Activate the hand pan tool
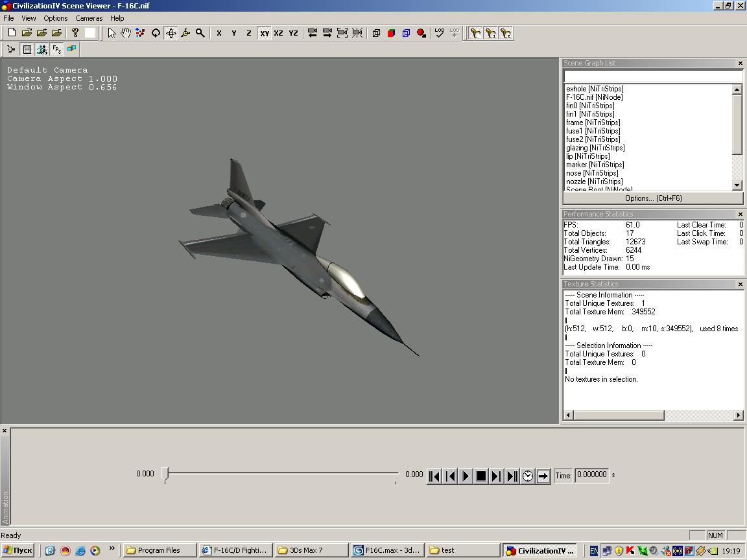This screenshot has width=747, height=560. click(126, 33)
